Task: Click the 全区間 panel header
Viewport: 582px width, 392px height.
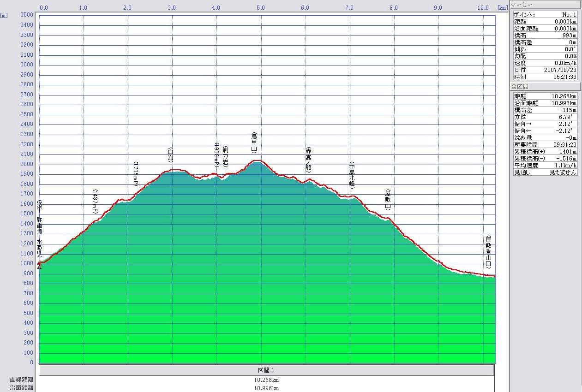Action: 544,86
